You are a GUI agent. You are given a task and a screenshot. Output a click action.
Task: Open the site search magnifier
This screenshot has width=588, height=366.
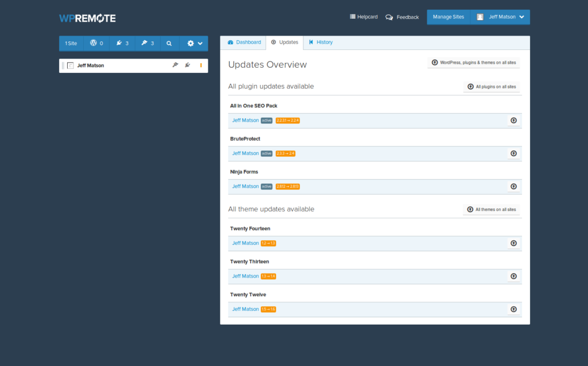pyautogui.click(x=169, y=43)
